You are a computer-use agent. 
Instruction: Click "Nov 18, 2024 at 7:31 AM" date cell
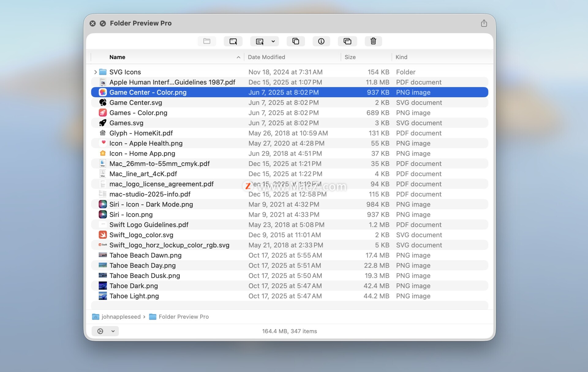click(285, 72)
